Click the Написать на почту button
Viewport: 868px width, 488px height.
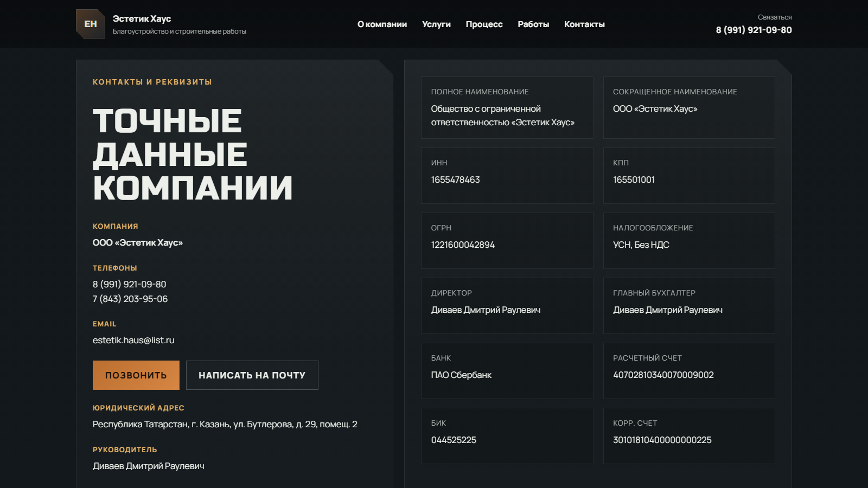point(252,375)
